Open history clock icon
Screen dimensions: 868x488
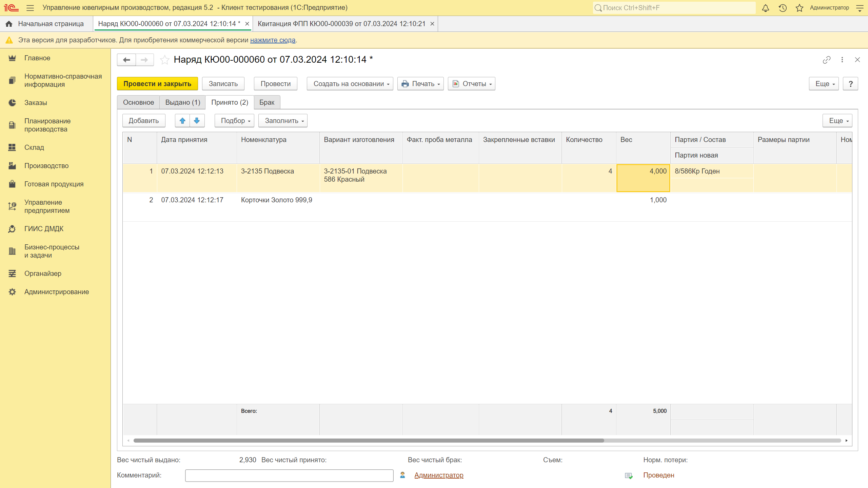tap(783, 8)
